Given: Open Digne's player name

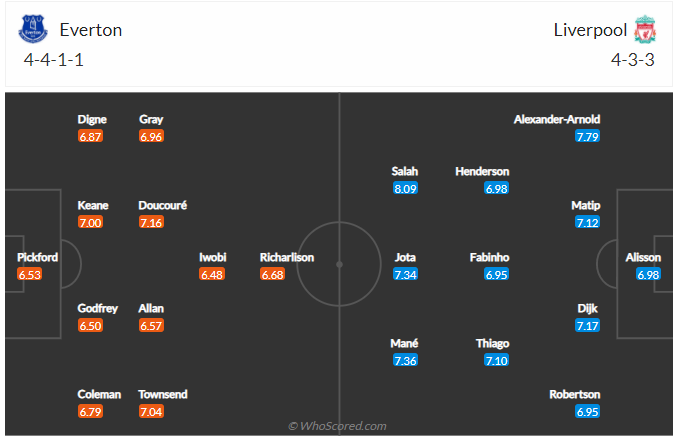Looking at the screenshot, I should tap(92, 119).
